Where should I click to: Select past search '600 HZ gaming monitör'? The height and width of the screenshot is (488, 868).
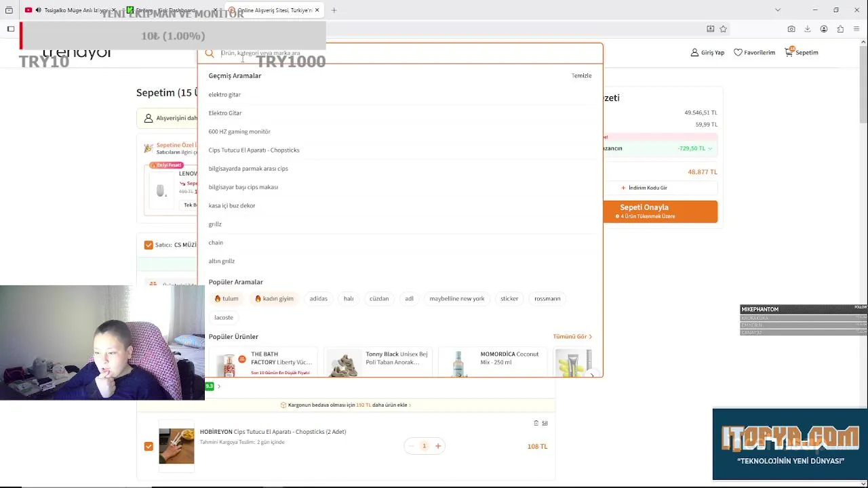click(239, 131)
